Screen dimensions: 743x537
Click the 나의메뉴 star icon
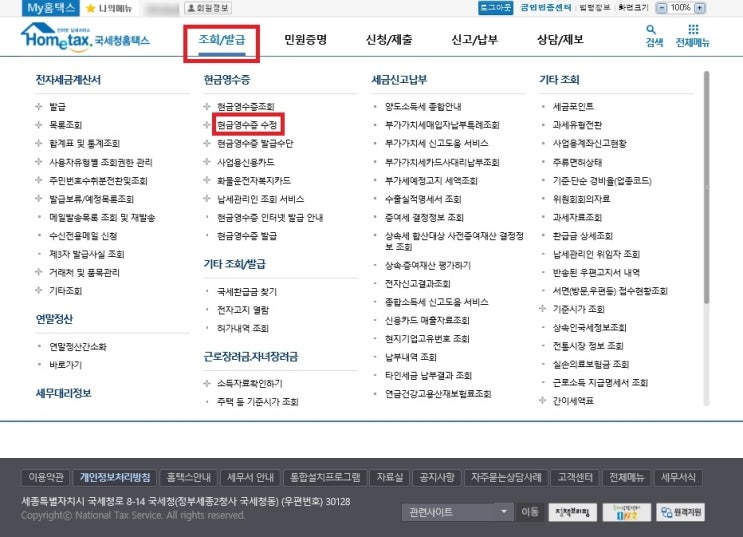point(91,8)
